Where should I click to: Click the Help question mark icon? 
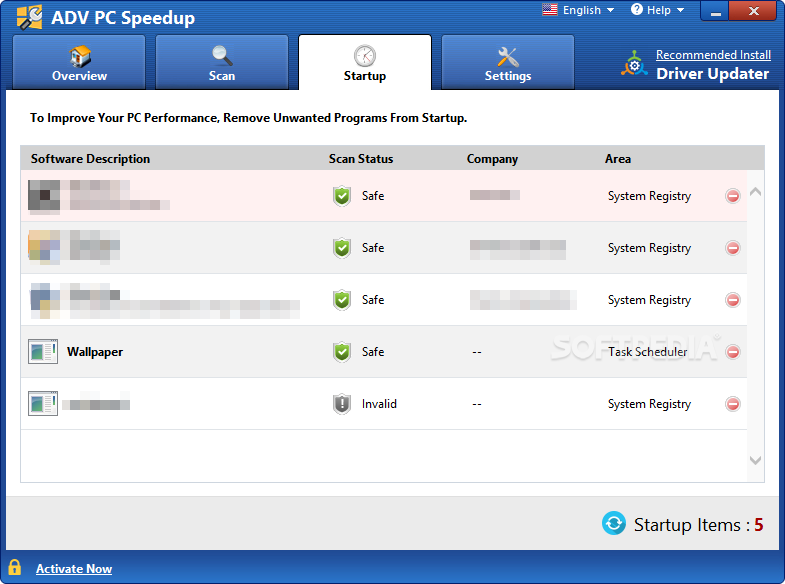coord(636,10)
